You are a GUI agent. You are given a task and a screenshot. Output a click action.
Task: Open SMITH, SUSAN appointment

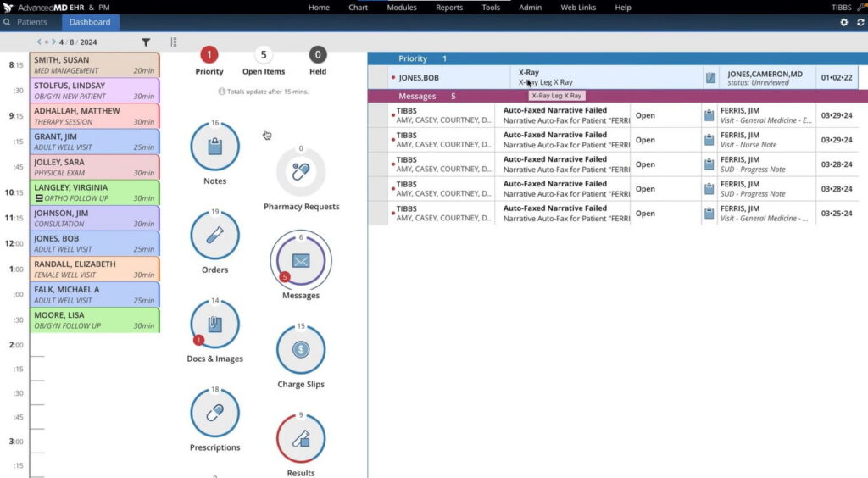(95, 64)
